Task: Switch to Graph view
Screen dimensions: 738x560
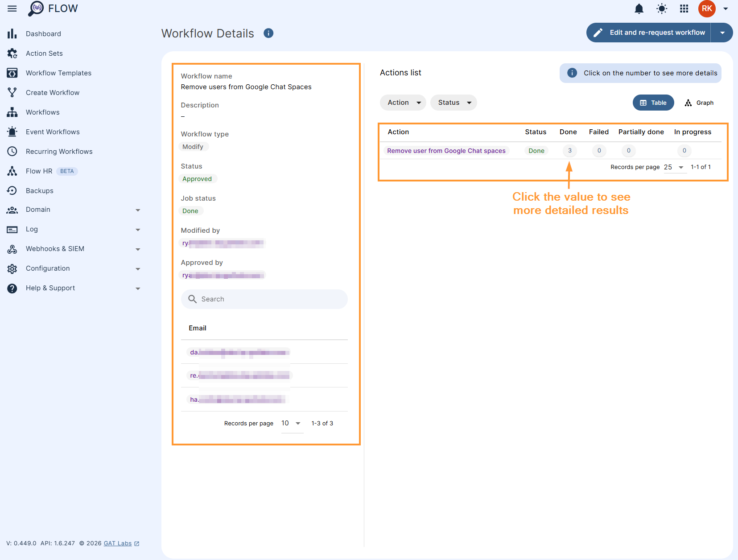Action: (x=699, y=103)
